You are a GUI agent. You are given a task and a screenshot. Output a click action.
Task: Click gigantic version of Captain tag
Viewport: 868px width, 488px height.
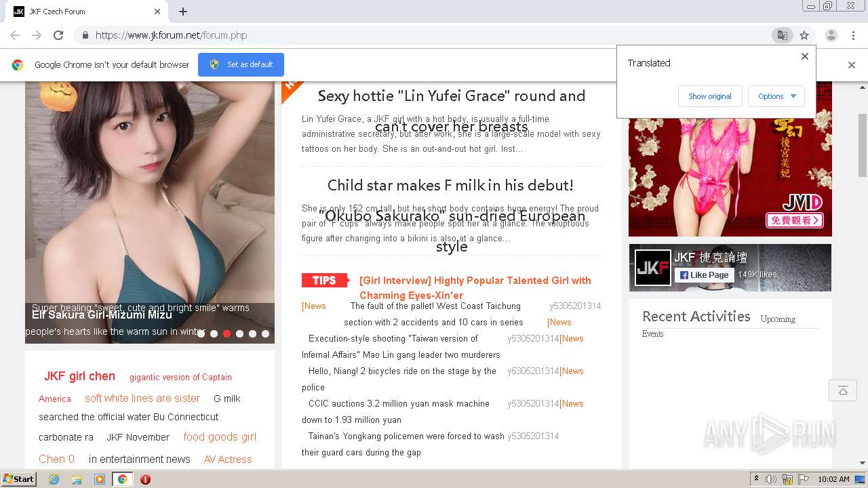pos(180,378)
